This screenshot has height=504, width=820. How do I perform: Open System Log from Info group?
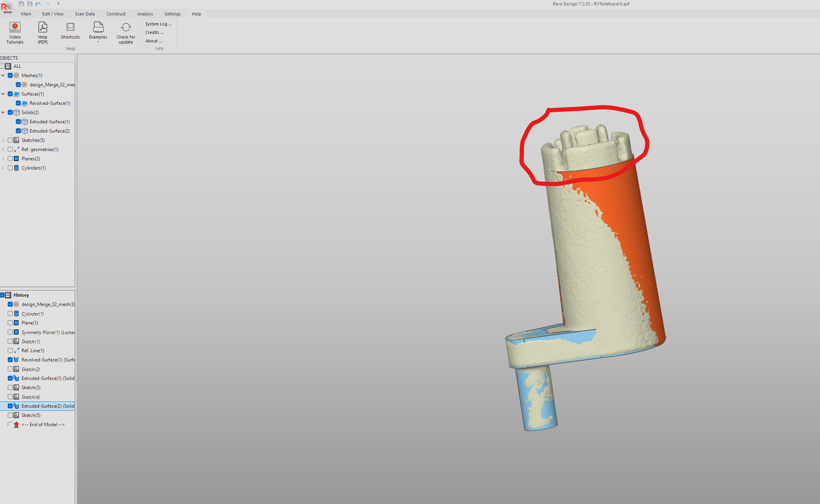[x=158, y=24]
